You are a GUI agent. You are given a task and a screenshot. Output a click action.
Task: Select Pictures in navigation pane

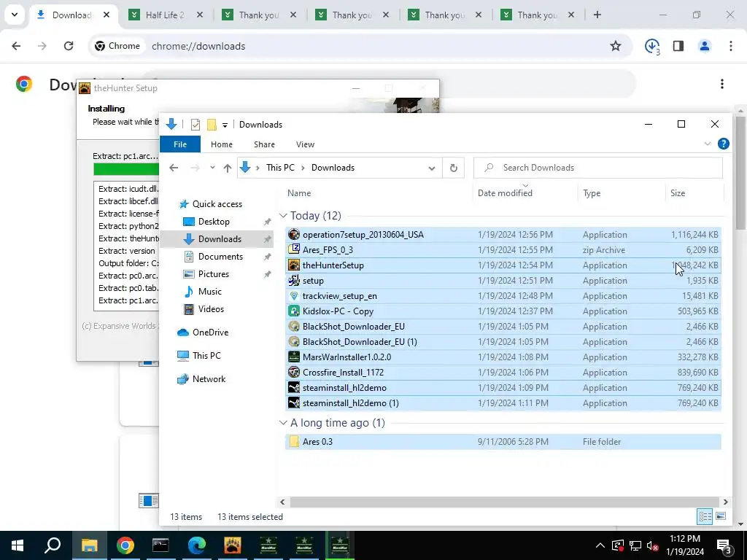click(x=214, y=274)
